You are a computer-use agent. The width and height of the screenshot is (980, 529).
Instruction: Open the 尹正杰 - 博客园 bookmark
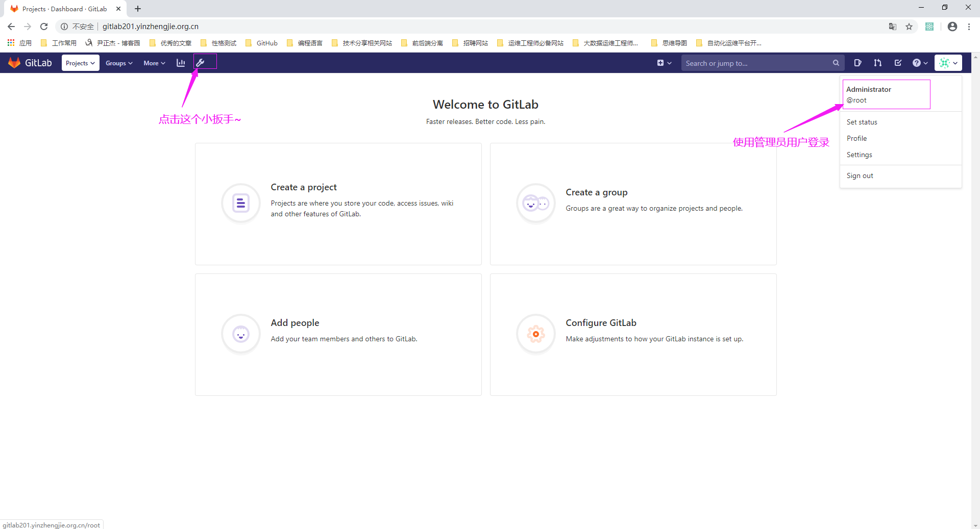click(113, 43)
